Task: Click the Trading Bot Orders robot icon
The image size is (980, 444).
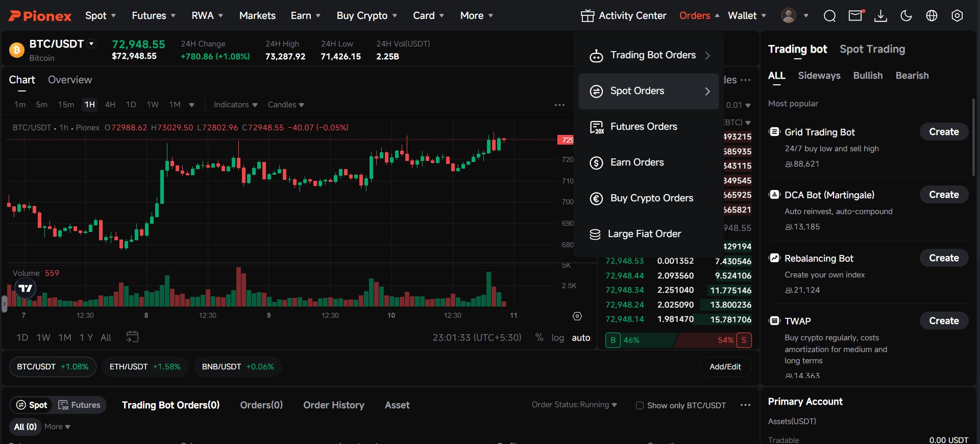Action: (x=596, y=56)
